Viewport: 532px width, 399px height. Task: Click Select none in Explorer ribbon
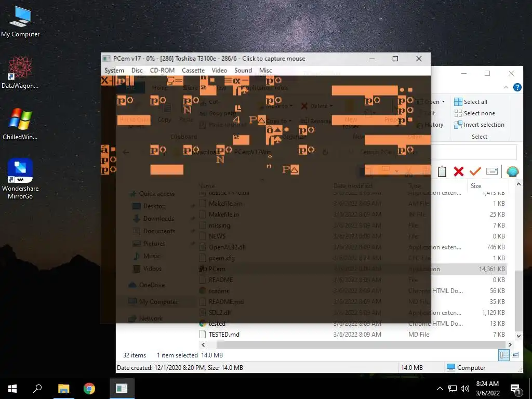[x=474, y=113]
